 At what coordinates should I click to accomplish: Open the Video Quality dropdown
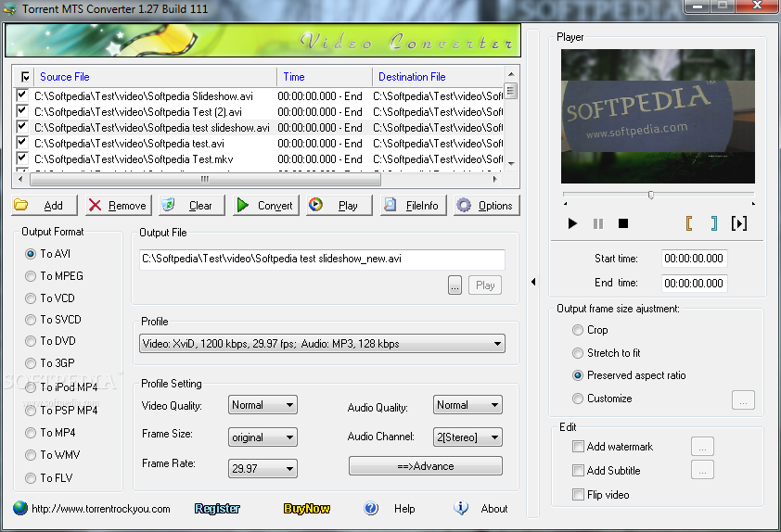coord(262,405)
